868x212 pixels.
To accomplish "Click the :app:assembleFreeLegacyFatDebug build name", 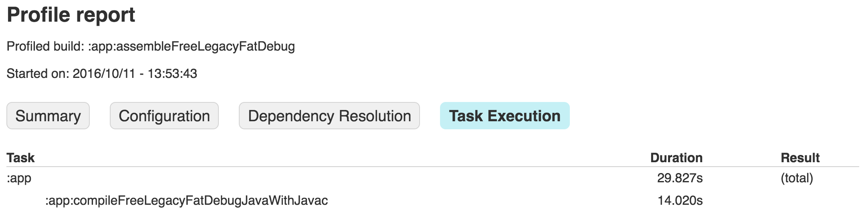I will click(192, 47).
